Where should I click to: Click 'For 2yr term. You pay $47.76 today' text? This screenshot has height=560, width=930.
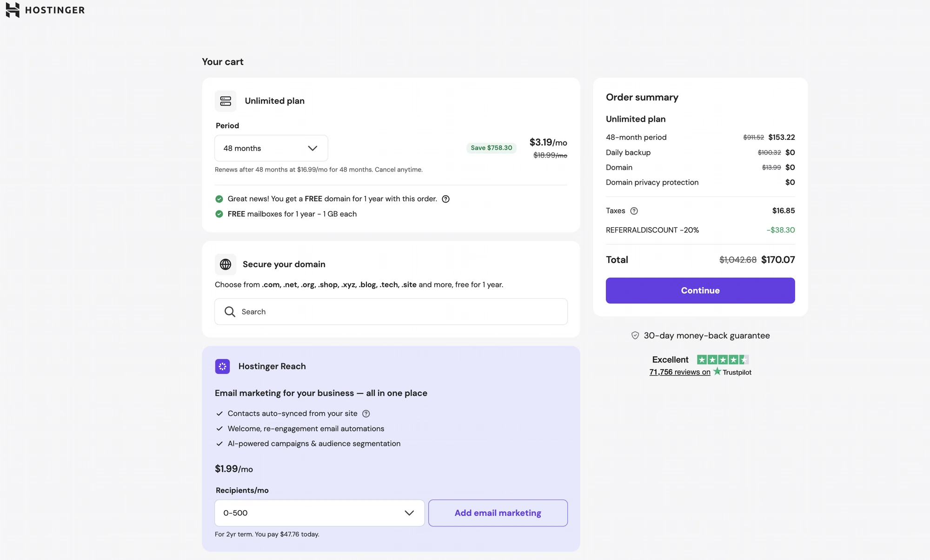click(267, 534)
